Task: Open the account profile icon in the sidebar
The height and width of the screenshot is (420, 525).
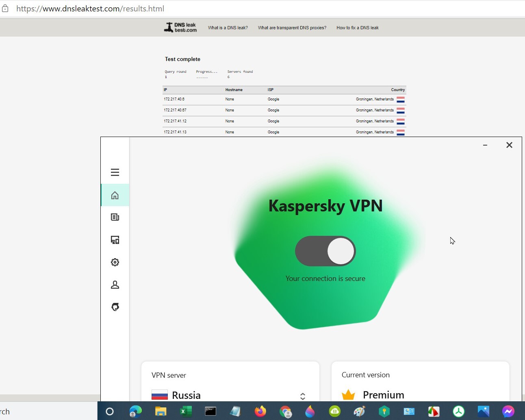Action: (x=115, y=285)
